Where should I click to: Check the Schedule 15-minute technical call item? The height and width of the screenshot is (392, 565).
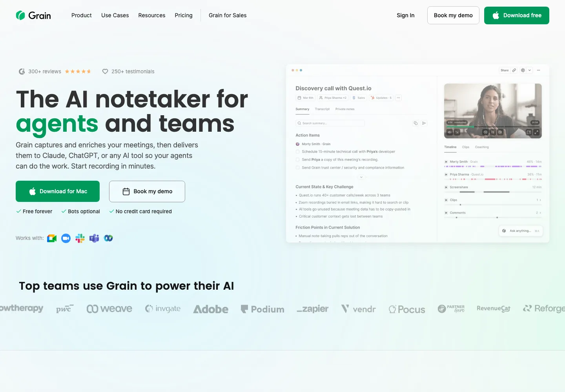click(x=297, y=152)
